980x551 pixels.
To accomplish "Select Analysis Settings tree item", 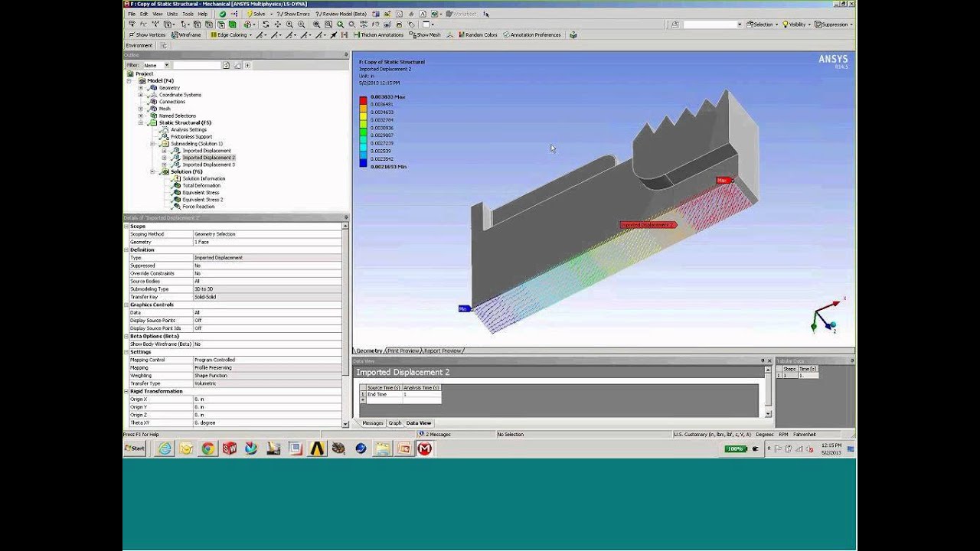I will pos(188,129).
